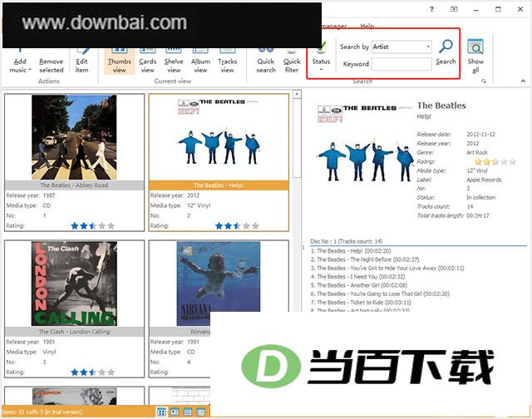Collapse the ribbon with the chevron
The width and height of the screenshot is (532, 419).
523,81
